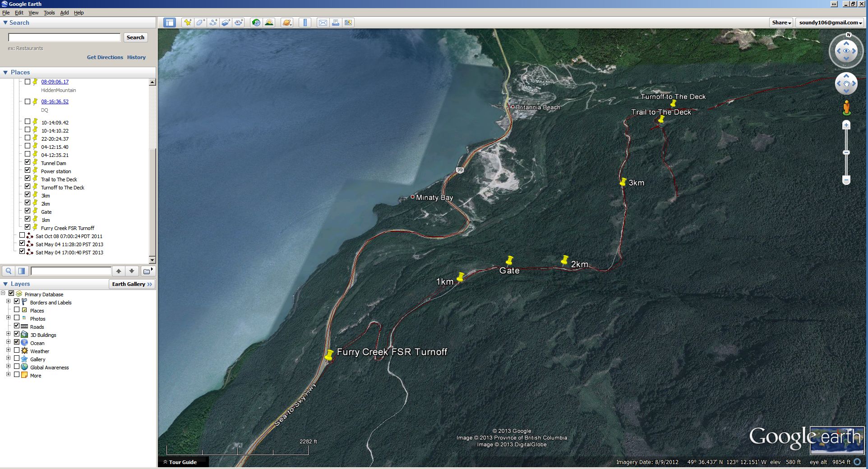This screenshot has height=469, width=868.
Task: Click the zoom slider handle
Action: [x=846, y=153]
